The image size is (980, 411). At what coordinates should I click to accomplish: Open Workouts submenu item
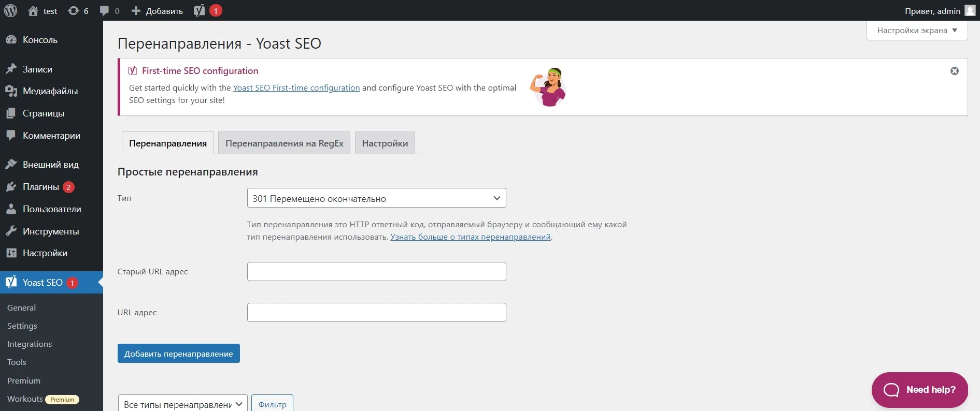[x=25, y=399]
